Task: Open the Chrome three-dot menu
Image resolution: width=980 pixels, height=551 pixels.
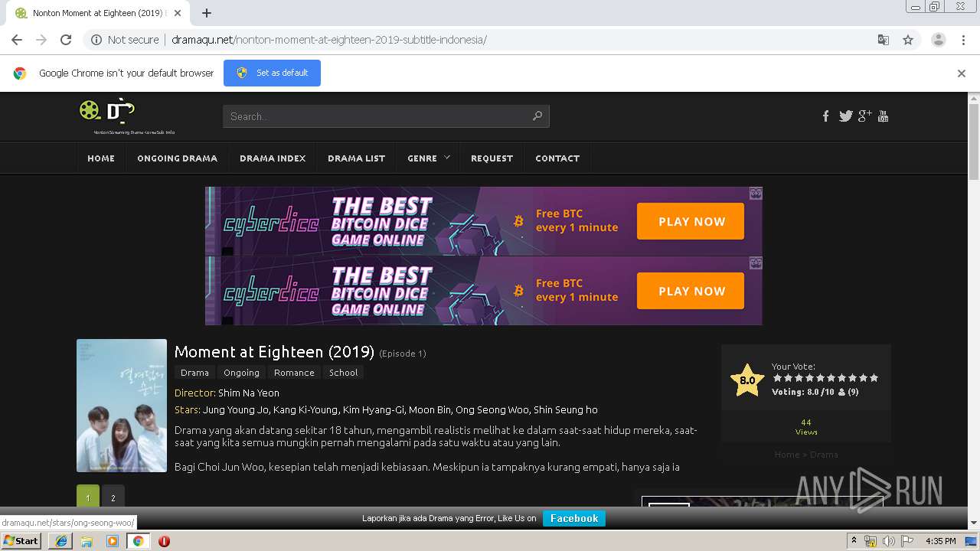Action: click(963, 40)
